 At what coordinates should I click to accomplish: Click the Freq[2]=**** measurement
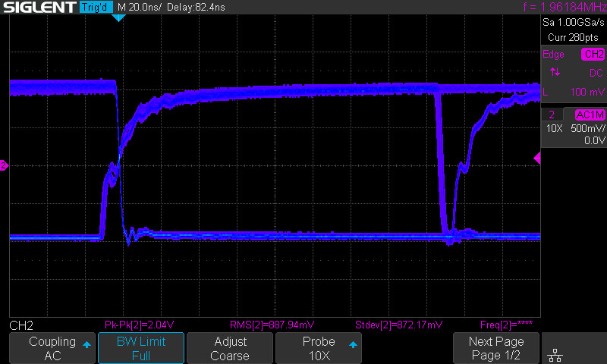point(506,325)
